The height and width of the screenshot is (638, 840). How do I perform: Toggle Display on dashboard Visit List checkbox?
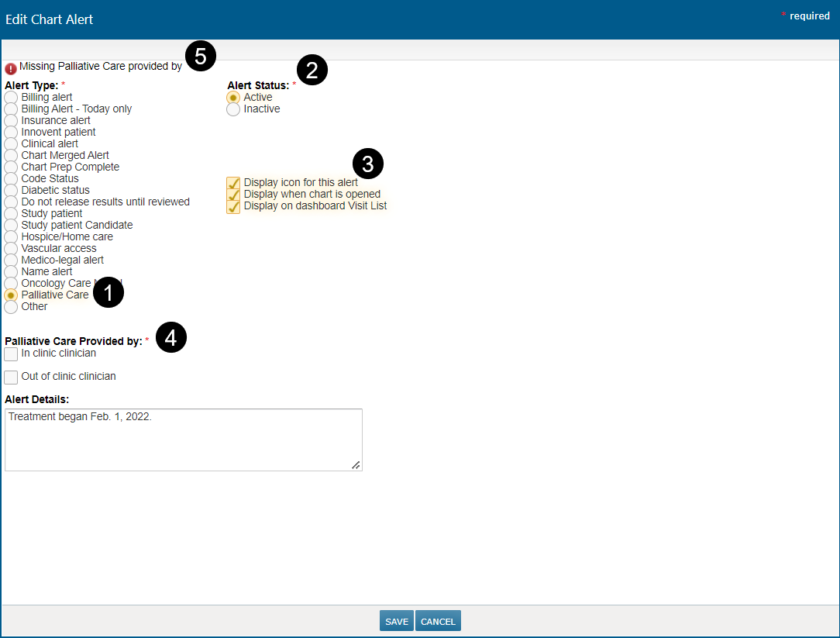(233, 206)
